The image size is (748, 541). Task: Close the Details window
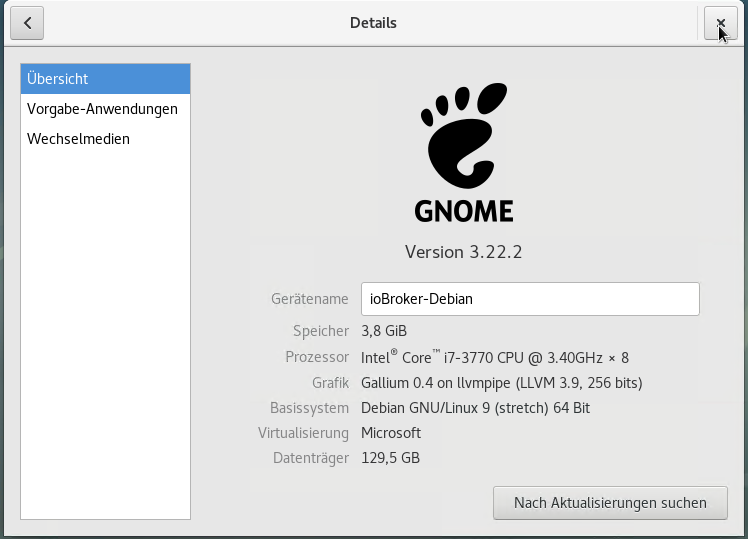(x=720, y=23)
